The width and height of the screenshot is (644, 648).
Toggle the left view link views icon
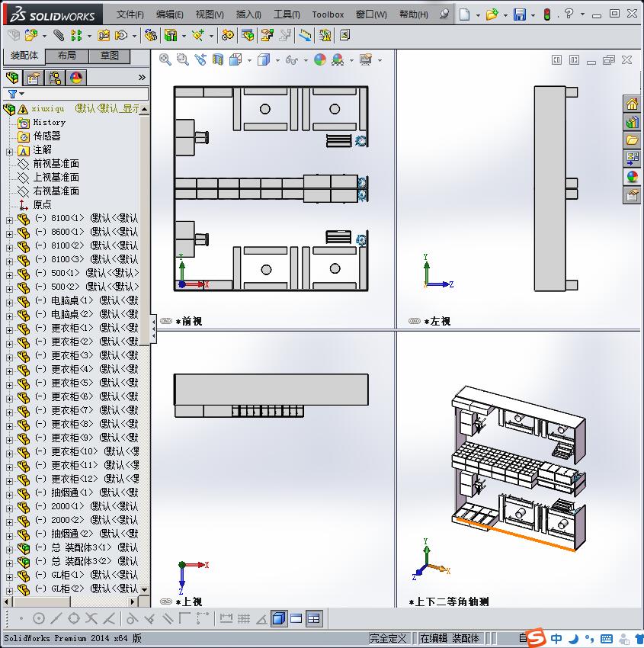point(415,321)
